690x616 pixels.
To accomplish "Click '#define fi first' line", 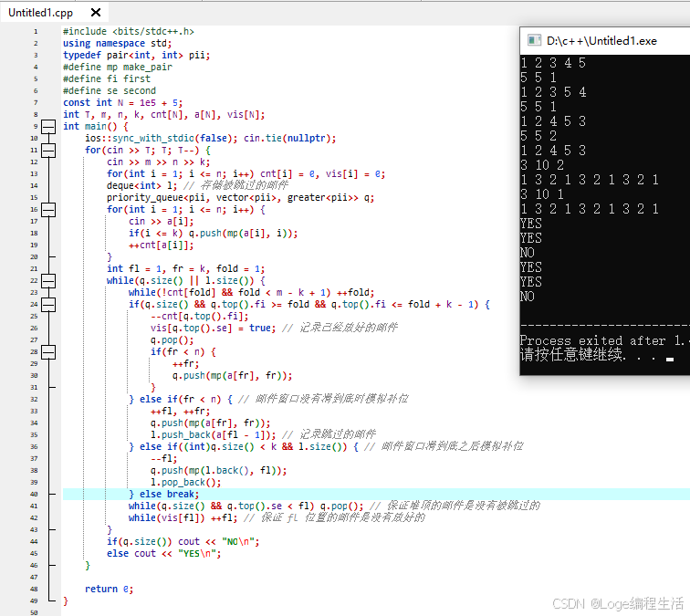I will pos(107,78).
